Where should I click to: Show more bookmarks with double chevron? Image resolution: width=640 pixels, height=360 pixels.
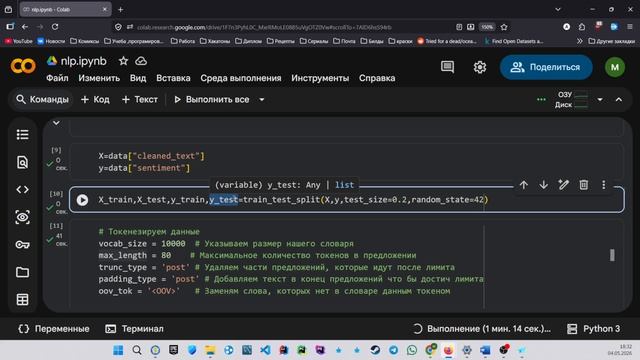[579, 41]
